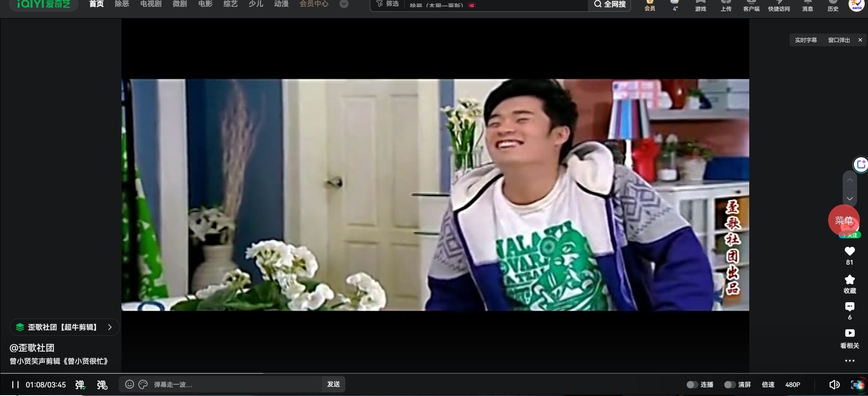Open 会员中心 in the navigation bar
Viewport: 868px width, 396px height.
pos(314,4)
